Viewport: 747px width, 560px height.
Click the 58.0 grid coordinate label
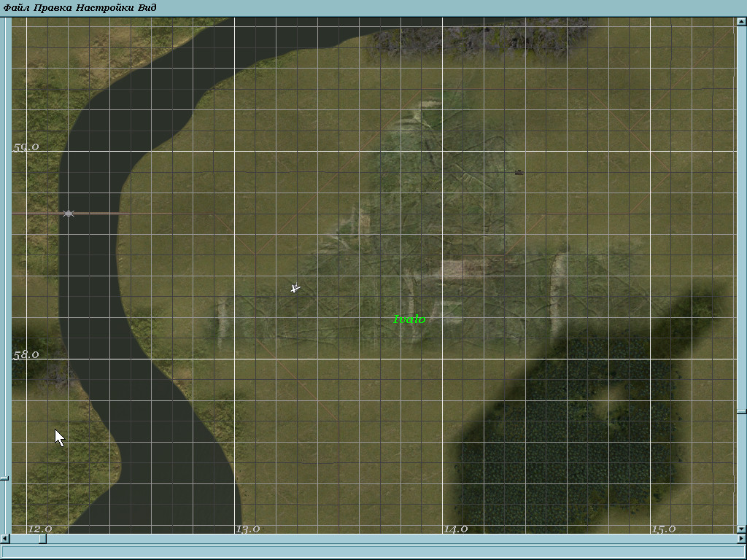26,355
